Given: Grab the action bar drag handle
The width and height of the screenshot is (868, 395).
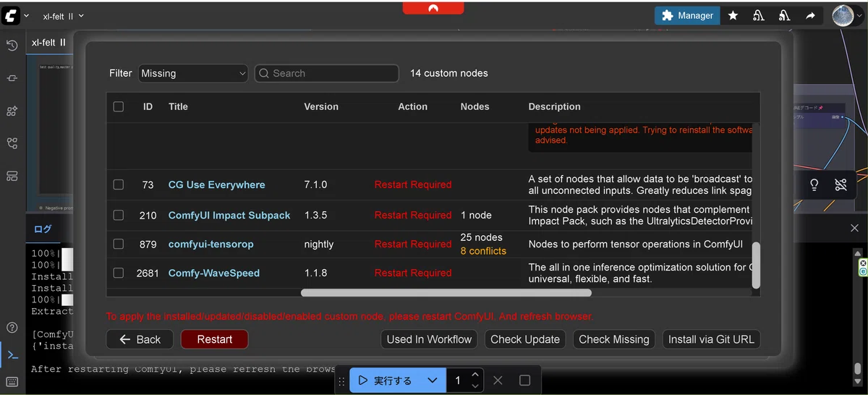Looking at the screenshot, I should 342,381.
